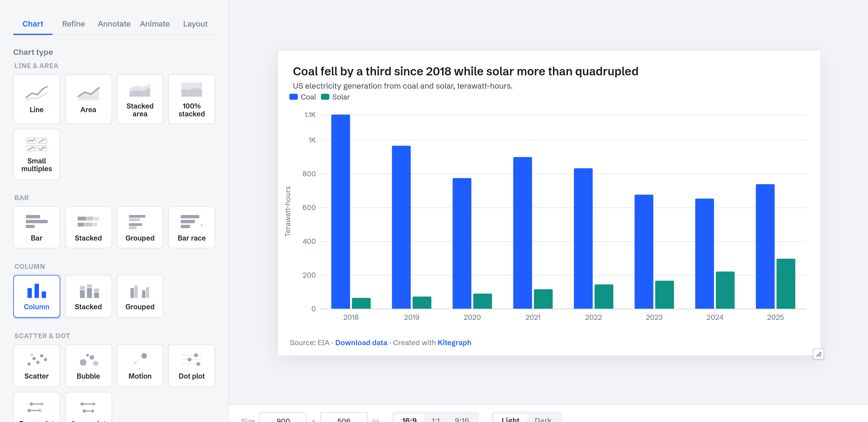Set aspect ratio to 1:1

[435, 419]
